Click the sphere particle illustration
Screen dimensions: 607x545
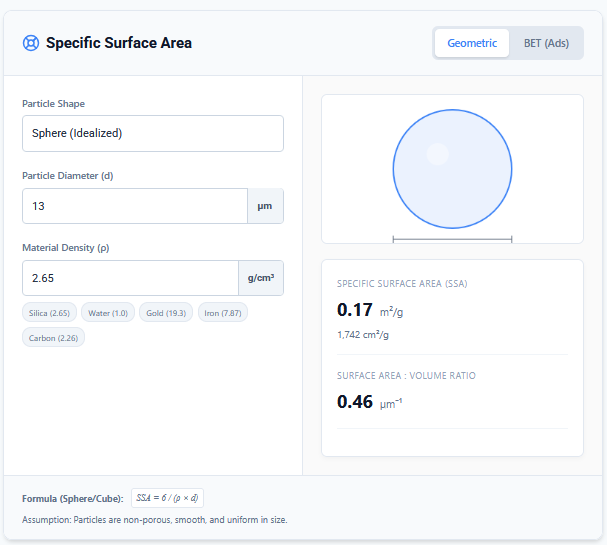coord(452,169)
